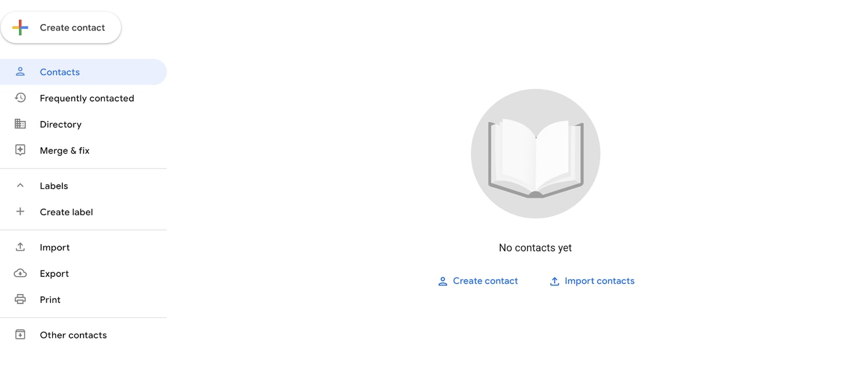The width and height of the screenshot is (868, 369).
Task: Click the Print printer icon
Action: point(20,299)
